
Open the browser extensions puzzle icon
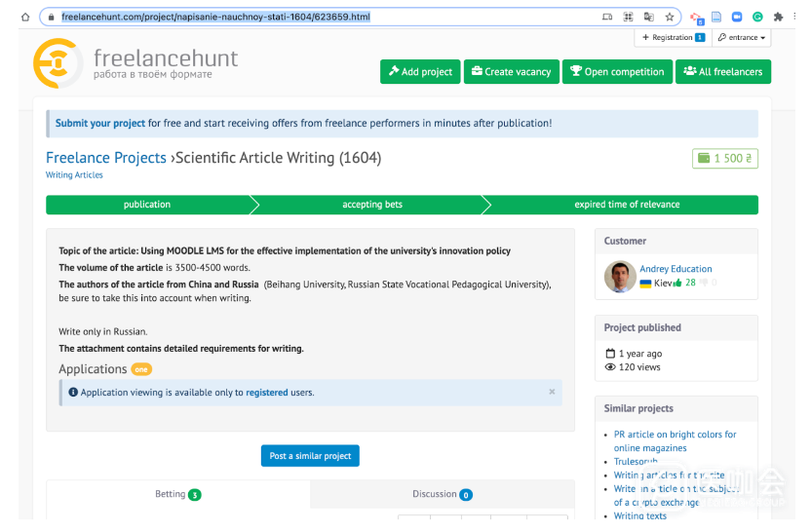(x=778, y=17)
